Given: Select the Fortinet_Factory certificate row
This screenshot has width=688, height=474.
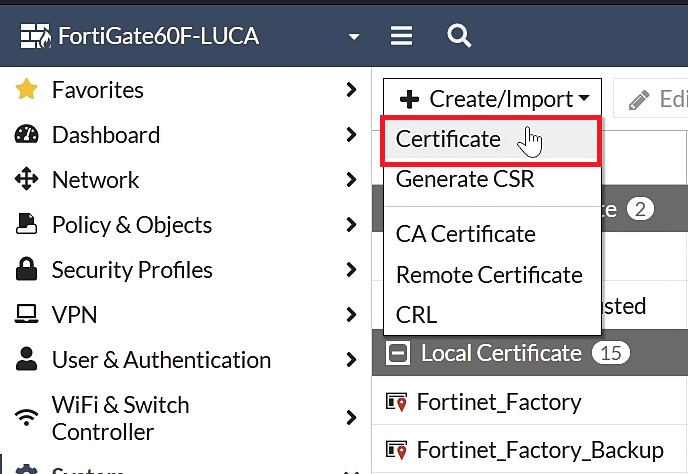Looking at the screenshot, I should (530, 402).
